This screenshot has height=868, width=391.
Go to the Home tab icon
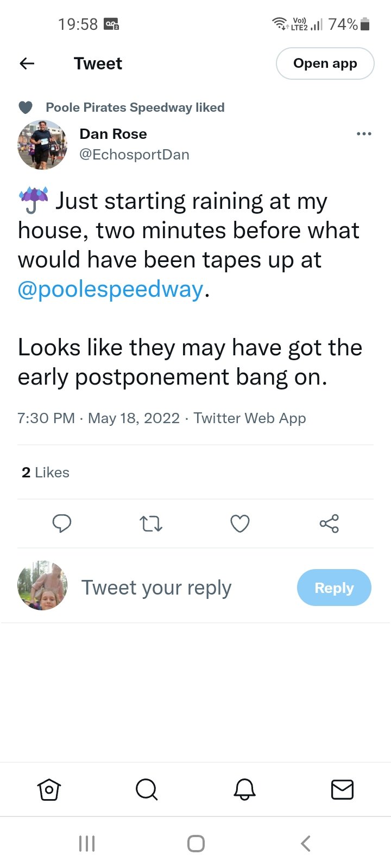point(49,789)
